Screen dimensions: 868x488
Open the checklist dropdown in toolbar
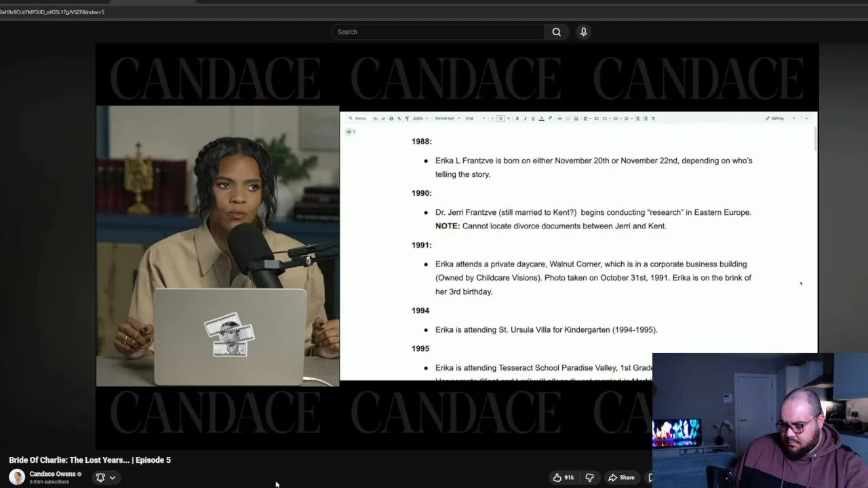(606, 119)
